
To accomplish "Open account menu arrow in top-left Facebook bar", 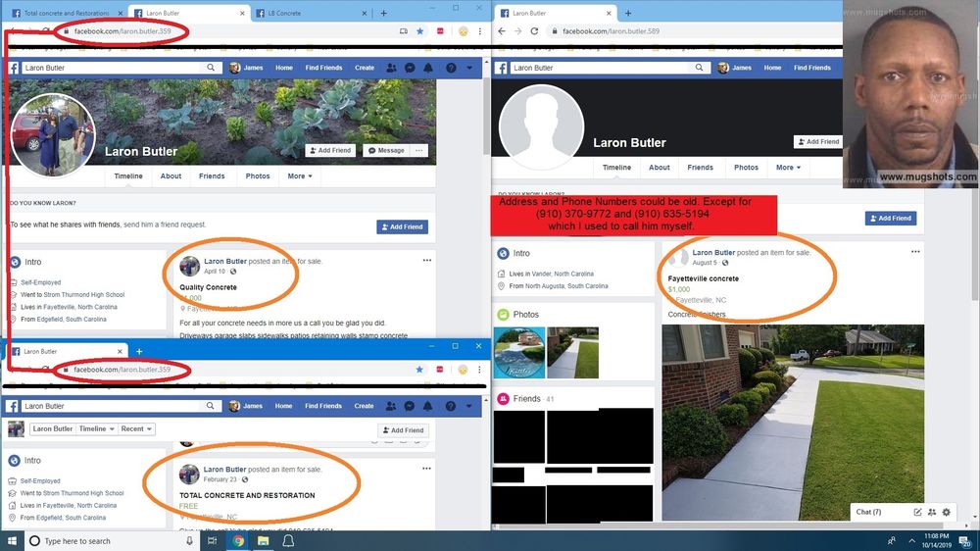I will point(469,68).
